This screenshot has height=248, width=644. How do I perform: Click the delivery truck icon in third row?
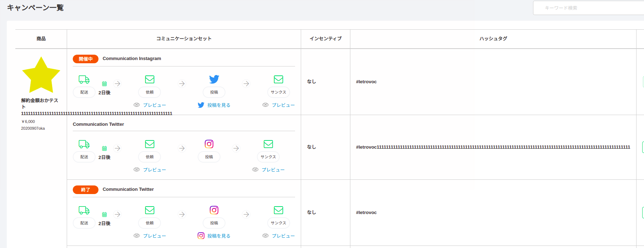click(84, 210)
